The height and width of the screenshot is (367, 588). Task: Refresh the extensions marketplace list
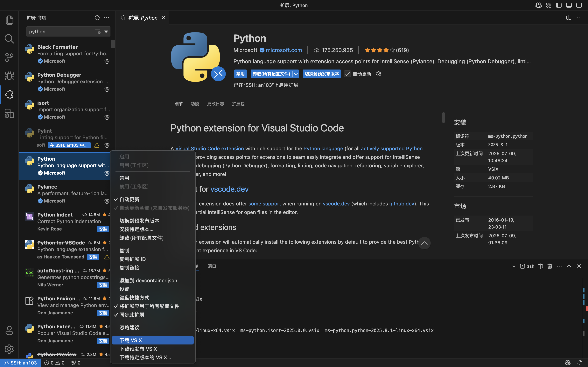click(97, 18)
